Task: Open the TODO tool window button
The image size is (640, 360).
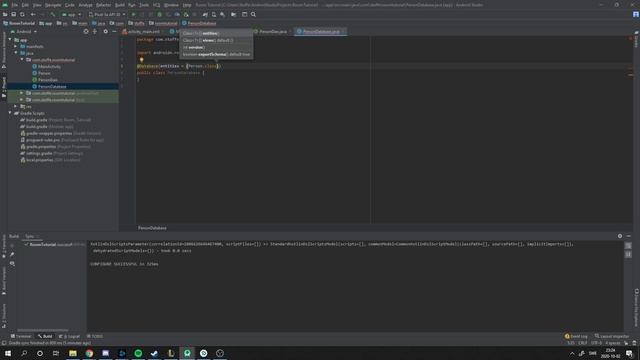Action: click(95, 336)
